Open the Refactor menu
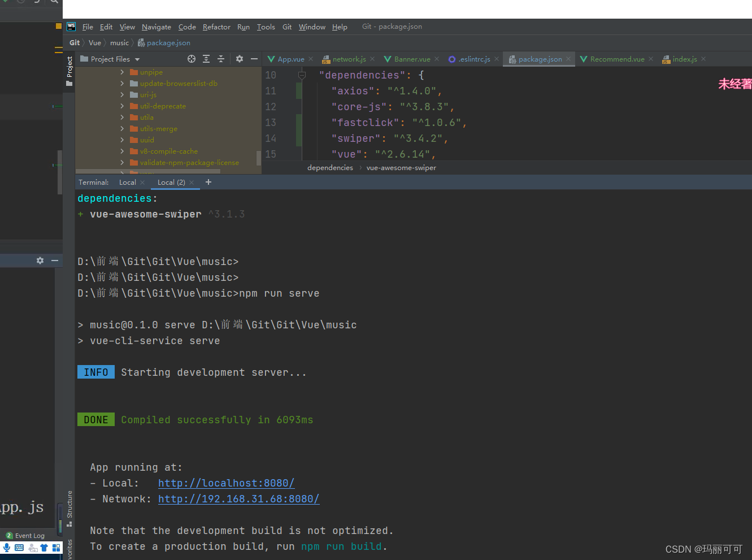The image size is (752, 560). pos(216,27)
